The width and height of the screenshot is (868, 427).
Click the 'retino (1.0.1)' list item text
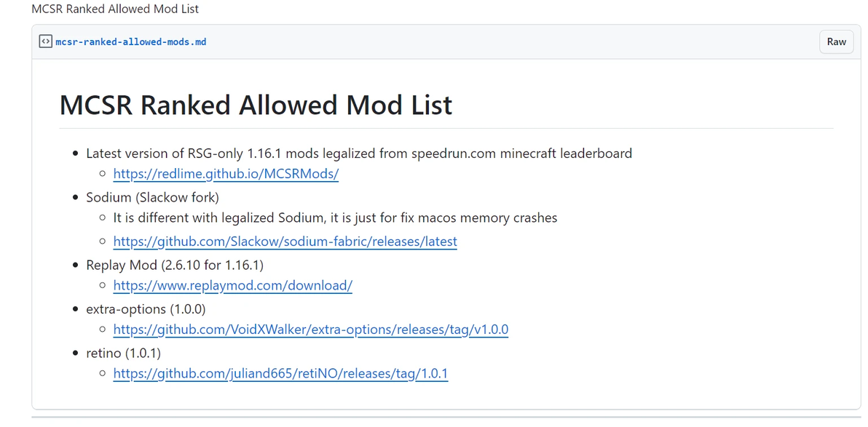click(123, 354)
